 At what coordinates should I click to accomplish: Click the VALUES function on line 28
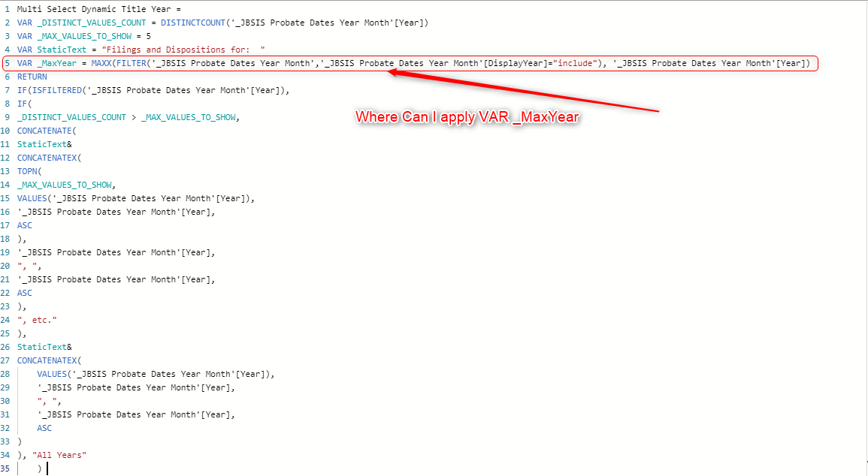[x=52, y=375]
